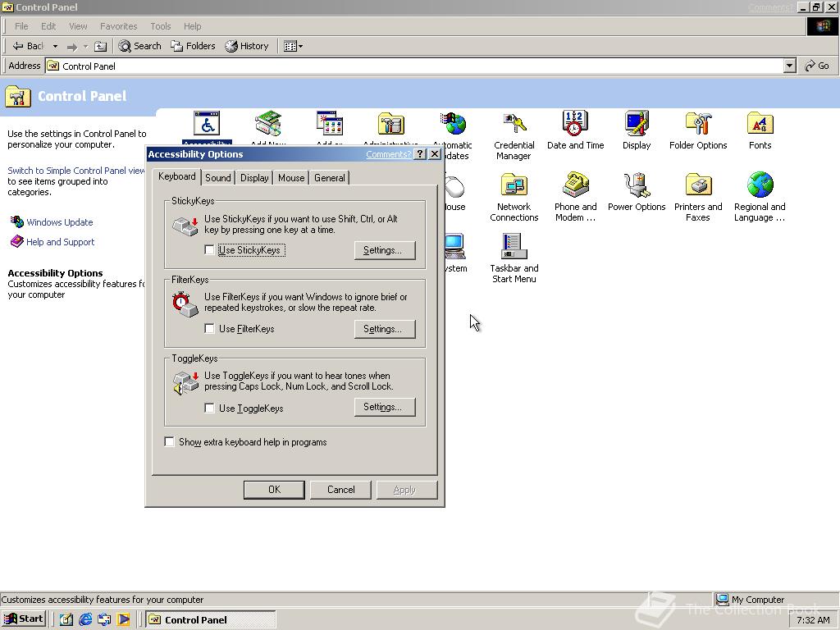Open Add New Hardware icon

point(268,126)
